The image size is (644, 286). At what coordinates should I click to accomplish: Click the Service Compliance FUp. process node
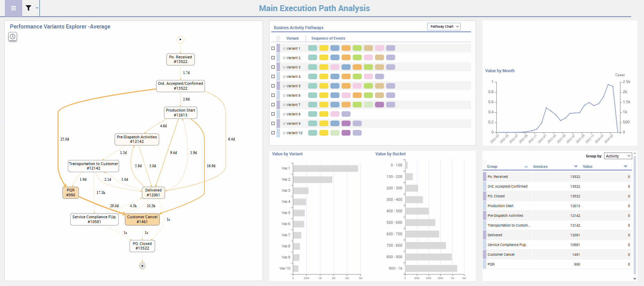click(x=94, y=219)
